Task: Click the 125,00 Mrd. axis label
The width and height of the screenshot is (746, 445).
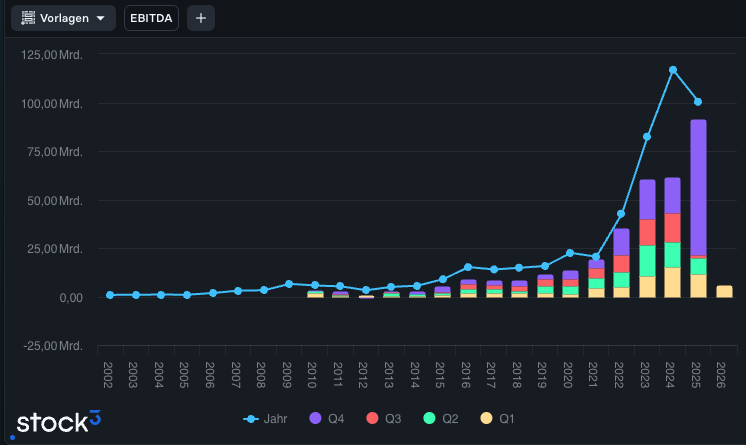Action: 52,55
